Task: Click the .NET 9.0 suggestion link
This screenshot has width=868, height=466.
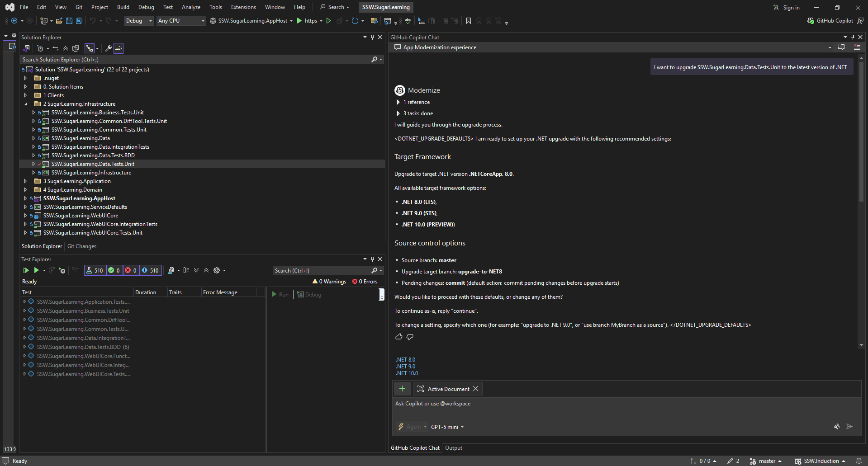Action: pyautogui.click(x=406, y=367)
